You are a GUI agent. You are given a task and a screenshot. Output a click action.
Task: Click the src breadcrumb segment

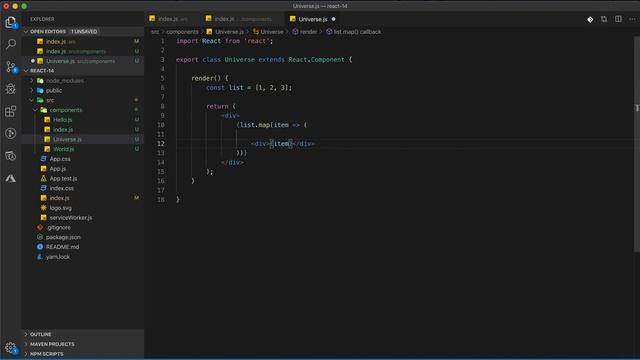point(155,31)
